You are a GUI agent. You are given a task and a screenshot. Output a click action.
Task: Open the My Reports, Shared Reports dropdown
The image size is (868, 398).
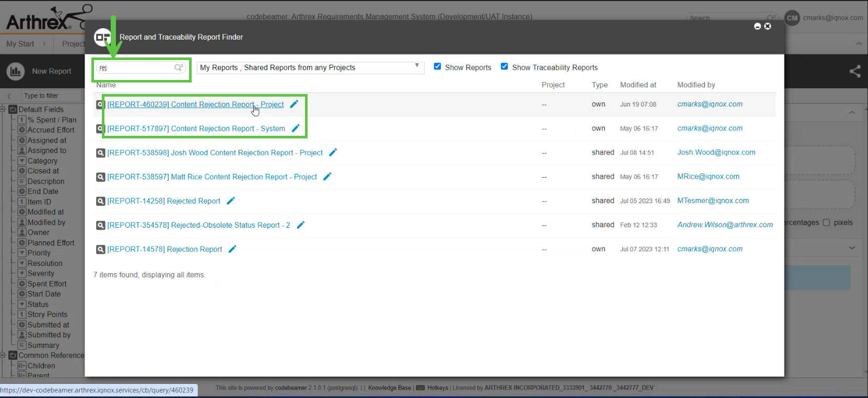(x=310, y=67)
